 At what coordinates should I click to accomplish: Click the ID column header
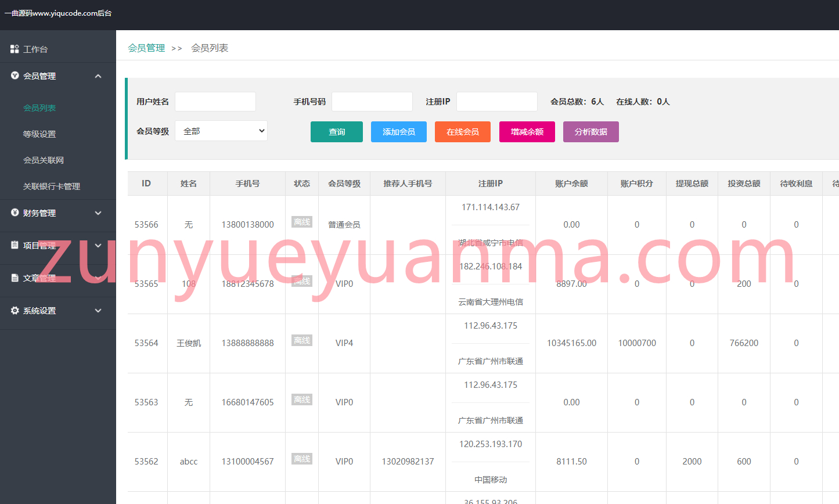(x=146, y=183)
